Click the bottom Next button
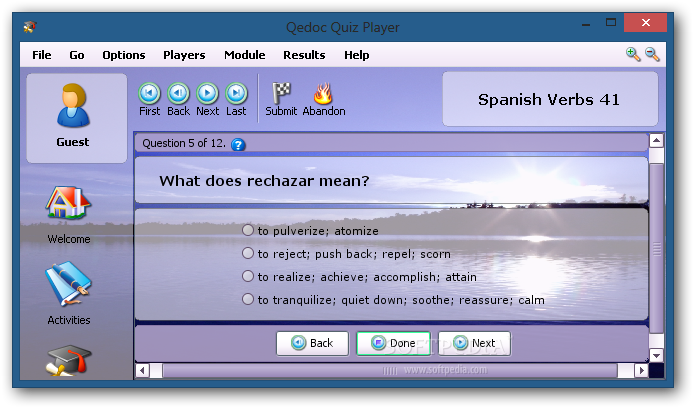 [x=474, y=343]
